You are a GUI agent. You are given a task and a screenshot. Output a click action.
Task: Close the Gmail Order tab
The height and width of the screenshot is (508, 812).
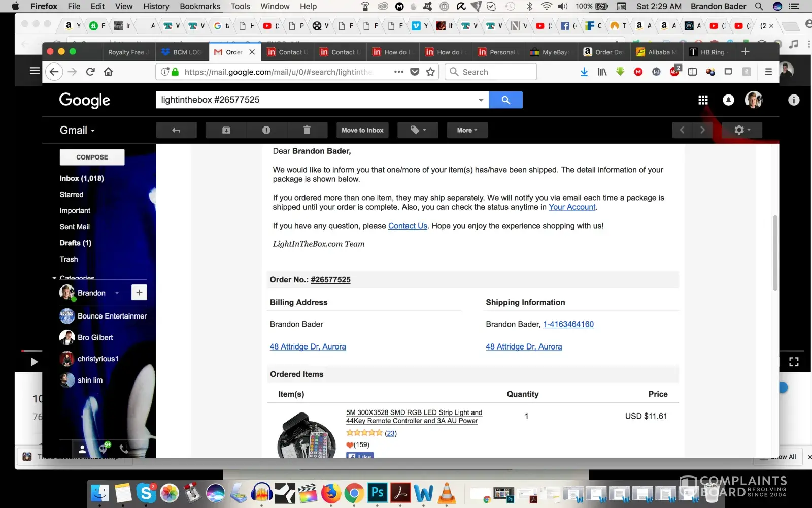coord(252,52)
